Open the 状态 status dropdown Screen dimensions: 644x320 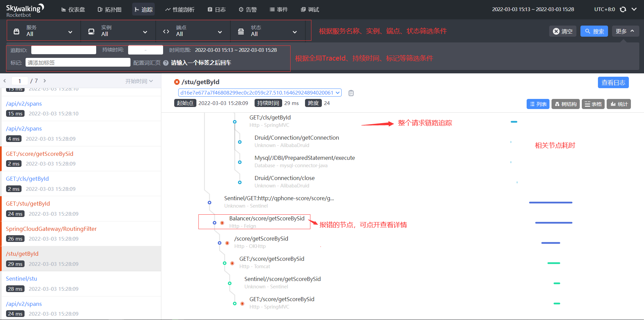coord(268,31)
